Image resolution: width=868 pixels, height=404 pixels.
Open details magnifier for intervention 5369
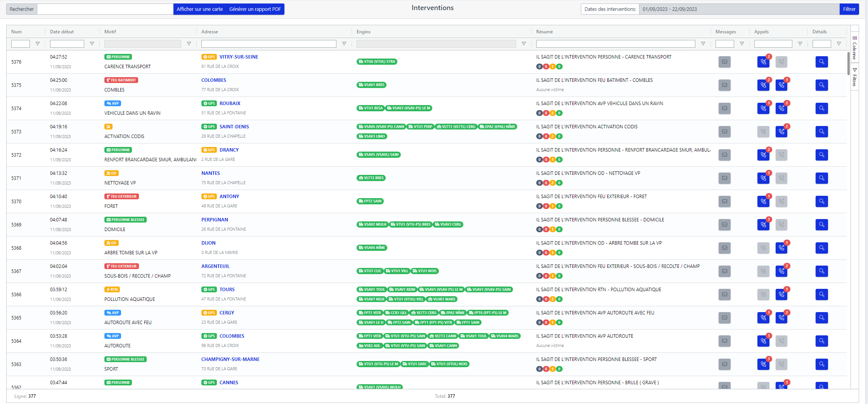pyautogui.click(x=821, y=224)
